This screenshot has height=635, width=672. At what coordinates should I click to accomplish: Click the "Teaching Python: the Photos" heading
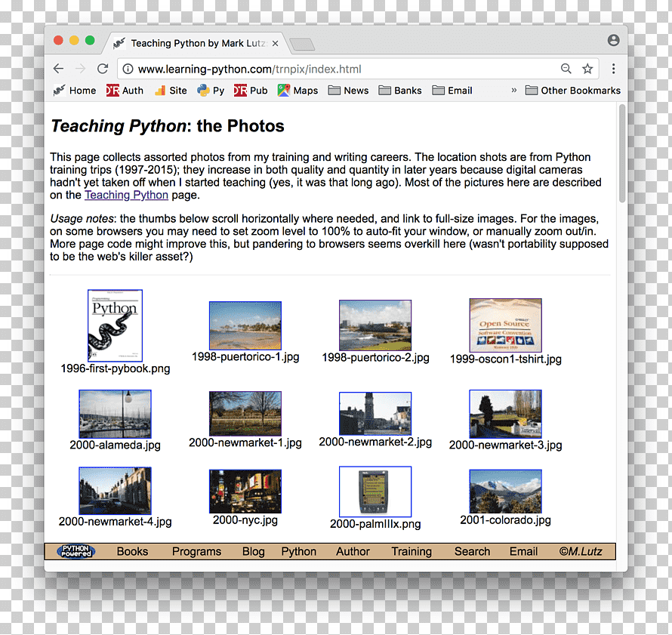pyautogui.click(x=168, y=126)
